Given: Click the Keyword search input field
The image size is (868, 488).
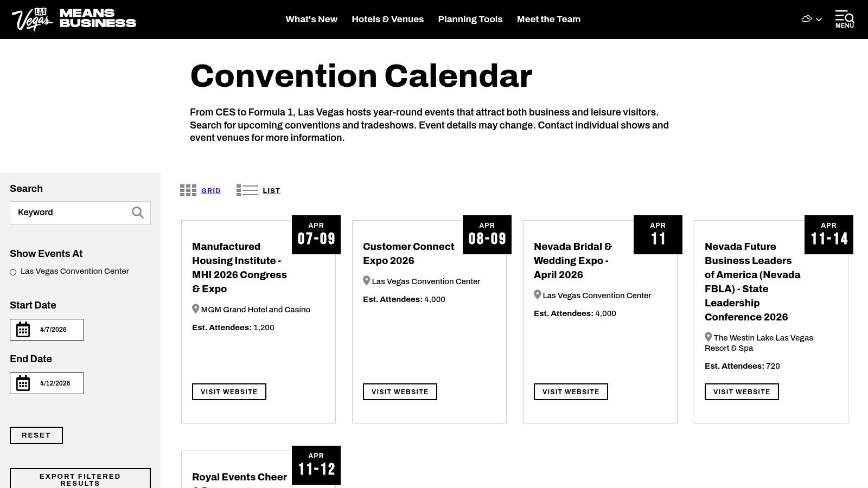Looking at the screenshot, I should (x=71, y=213).
